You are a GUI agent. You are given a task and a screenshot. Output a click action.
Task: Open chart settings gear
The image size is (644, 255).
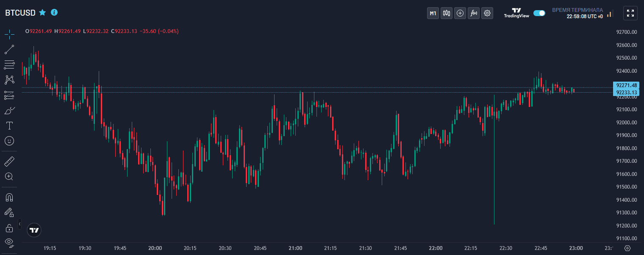pyautogui.click(x=487, y=13)
